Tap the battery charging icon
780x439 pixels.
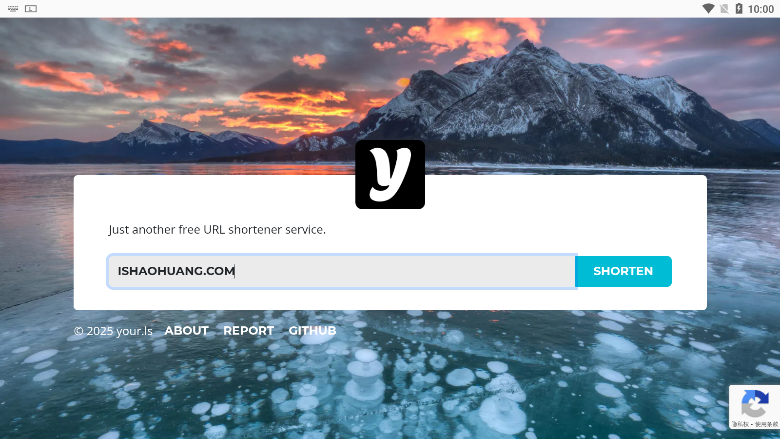coord(739,8)
